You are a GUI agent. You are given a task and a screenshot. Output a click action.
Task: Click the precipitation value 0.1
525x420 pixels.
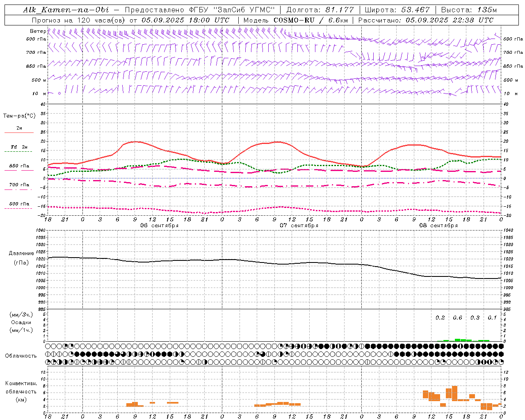click(x=492, y=318)
